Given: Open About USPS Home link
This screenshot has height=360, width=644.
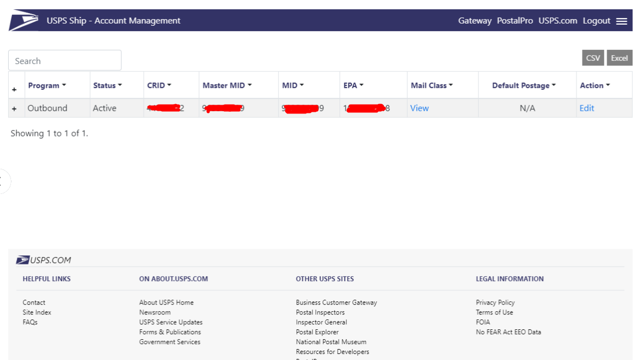Looking at the screenshot, I should click(x=166, y=302).
